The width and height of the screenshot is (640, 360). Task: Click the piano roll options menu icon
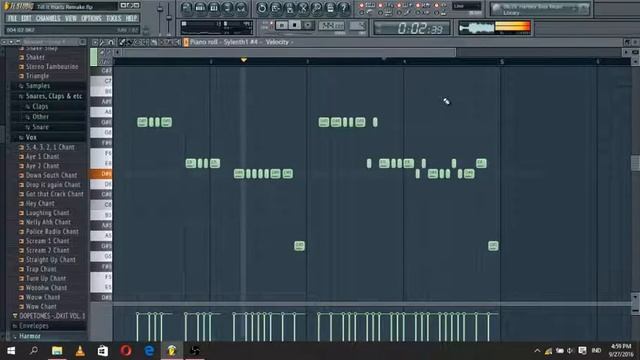95,42
